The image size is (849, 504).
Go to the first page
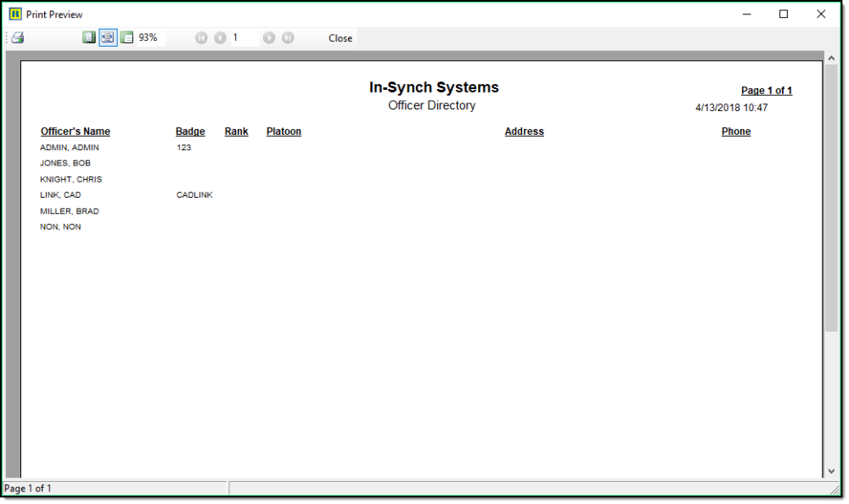(201, 38)
